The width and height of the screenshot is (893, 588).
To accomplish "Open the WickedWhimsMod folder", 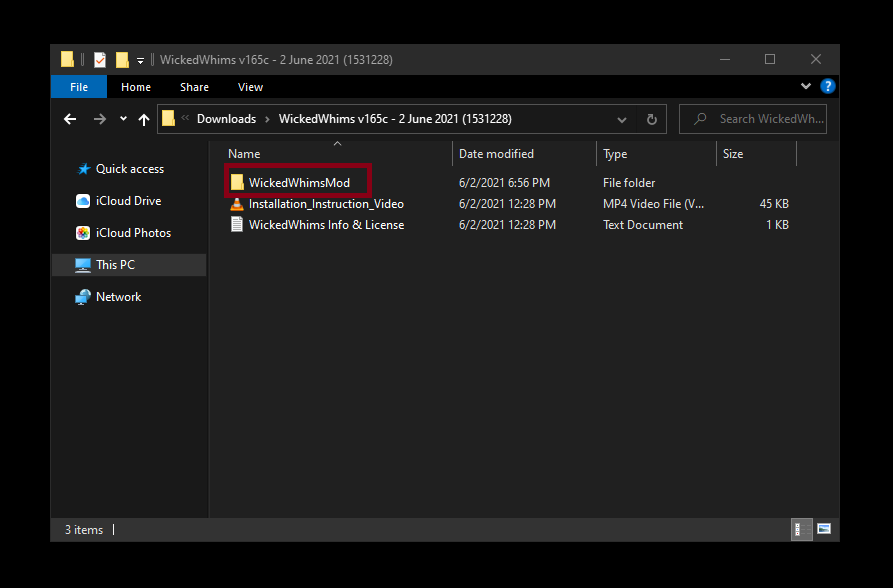I will [x=298, y=182].
